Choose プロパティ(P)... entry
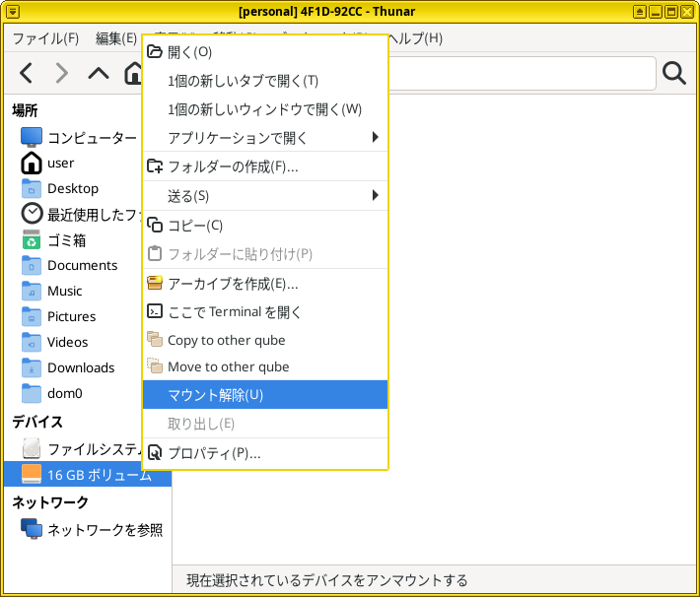 (265, 453)
